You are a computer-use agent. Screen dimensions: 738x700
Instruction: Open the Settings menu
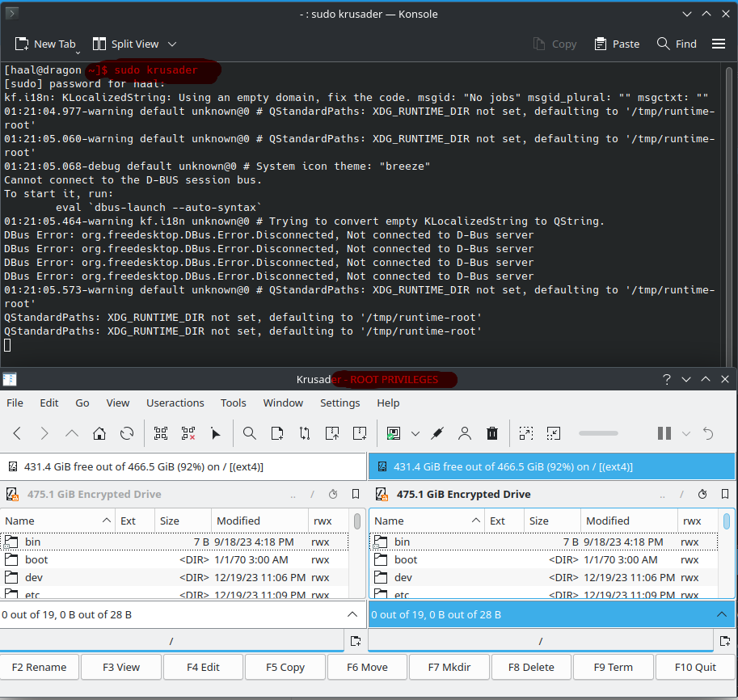coord(339,403)
